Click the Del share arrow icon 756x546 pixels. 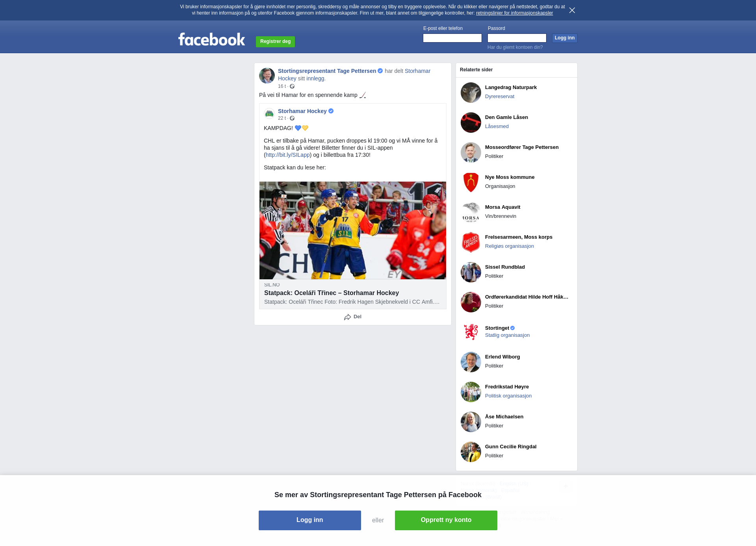tap(347, 317)
